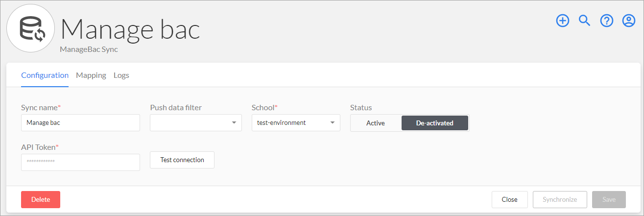Open the user profile icon
The width and height of the screenshot is (644, 216).
point(628,21)
